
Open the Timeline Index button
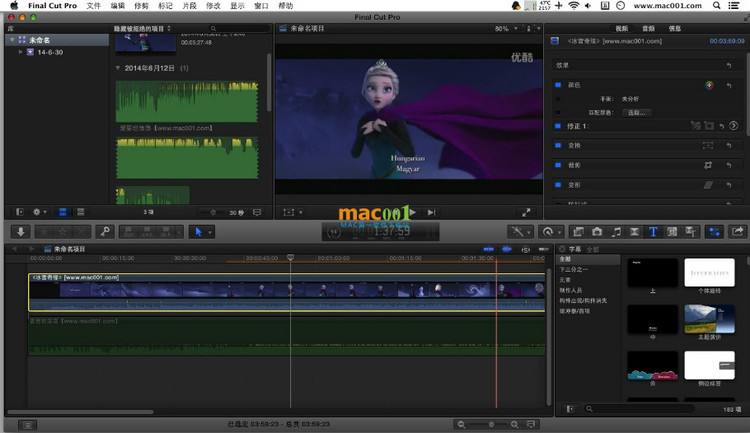pos(27,424)
